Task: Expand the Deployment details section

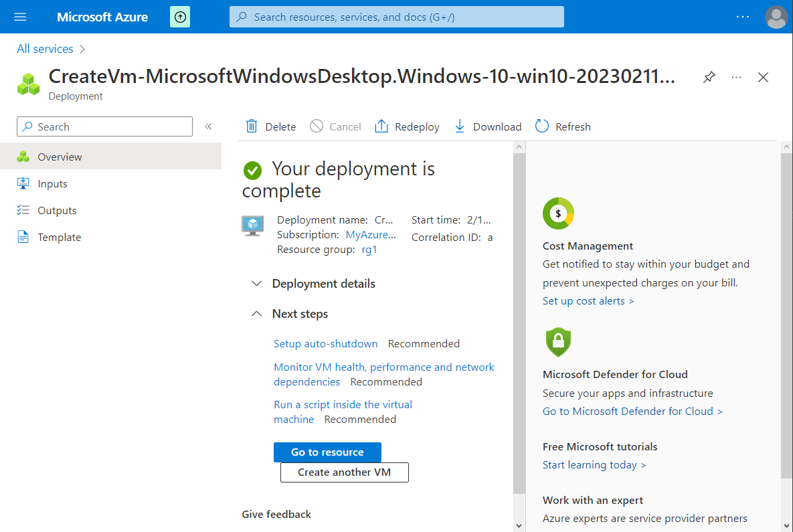Action: point(314,284)
